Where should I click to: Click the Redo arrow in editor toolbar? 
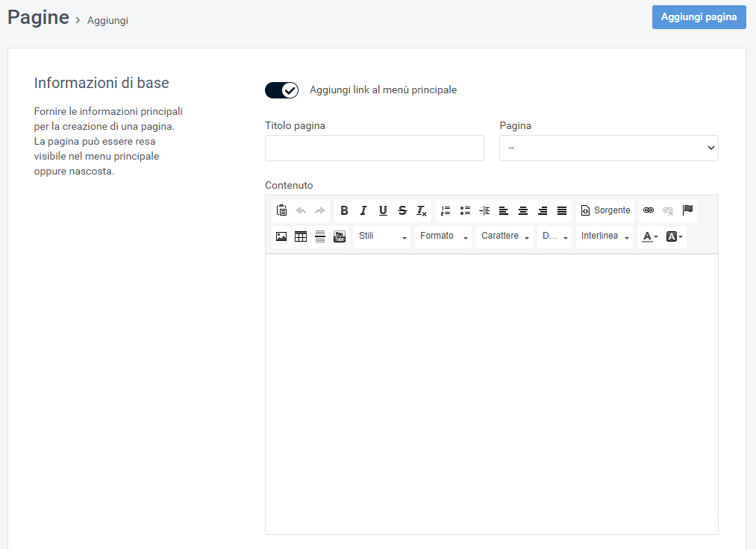[x=320, y=210]
